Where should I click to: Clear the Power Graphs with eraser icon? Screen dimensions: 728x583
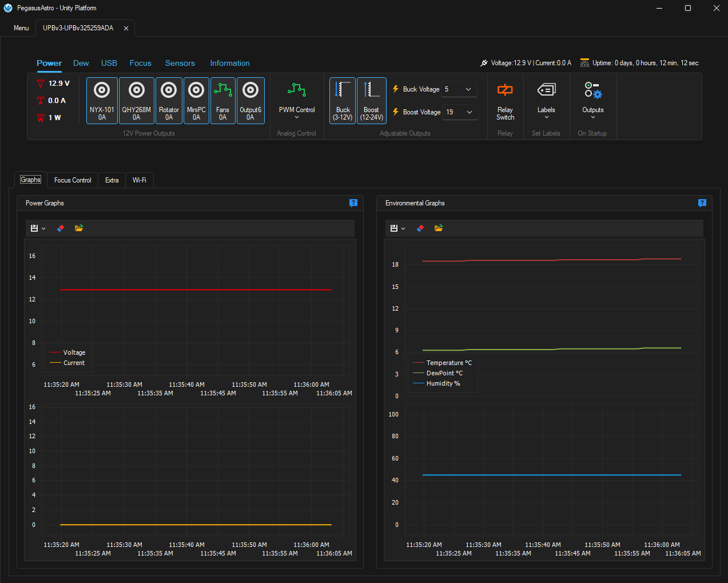61,228
